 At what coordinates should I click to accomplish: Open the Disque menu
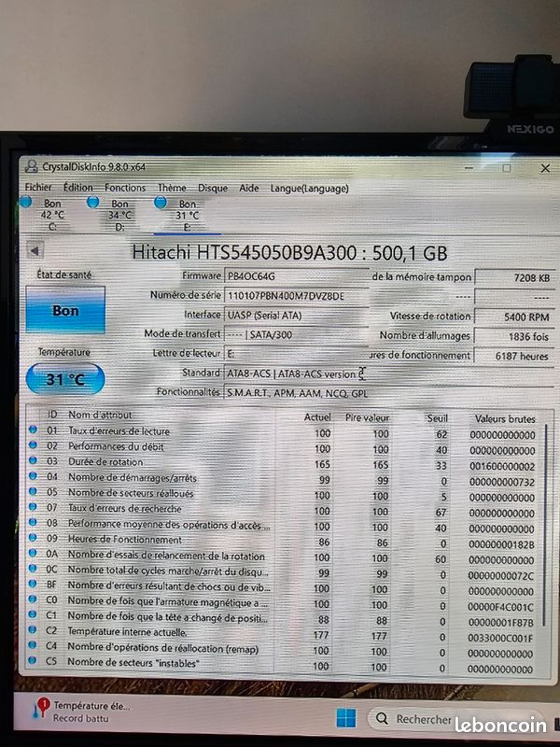pyautogui.click(x=213, y=189)
